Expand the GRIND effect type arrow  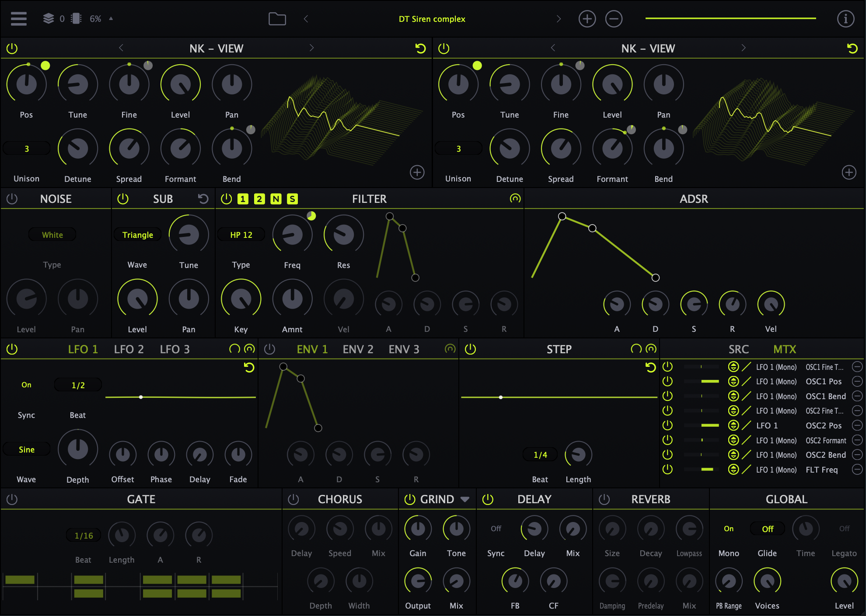(x=464, y=499)
